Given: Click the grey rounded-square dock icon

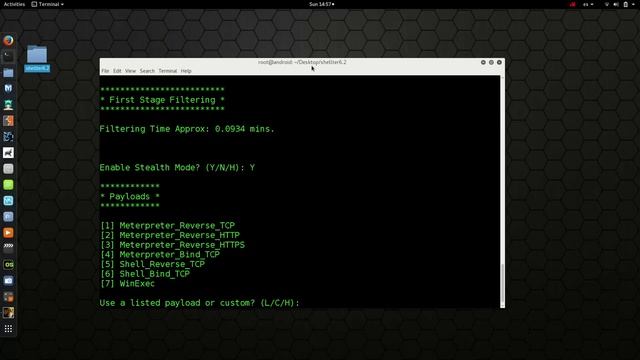Looking at the screenshot, I should coord(8,169).
